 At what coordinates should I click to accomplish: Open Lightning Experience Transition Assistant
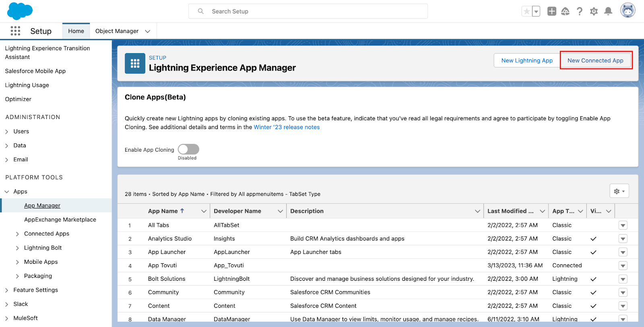pos(47,53)
